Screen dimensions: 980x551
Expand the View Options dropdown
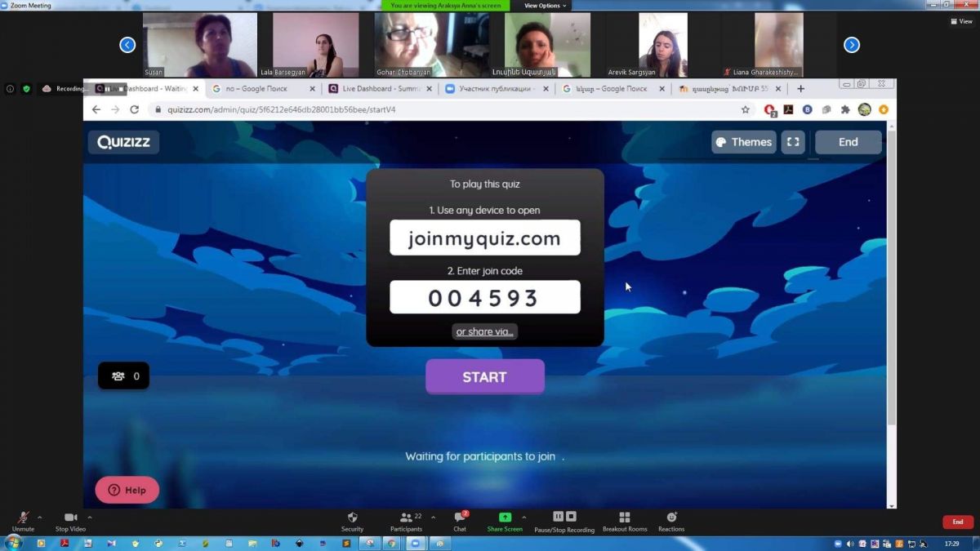pos(545,6)
